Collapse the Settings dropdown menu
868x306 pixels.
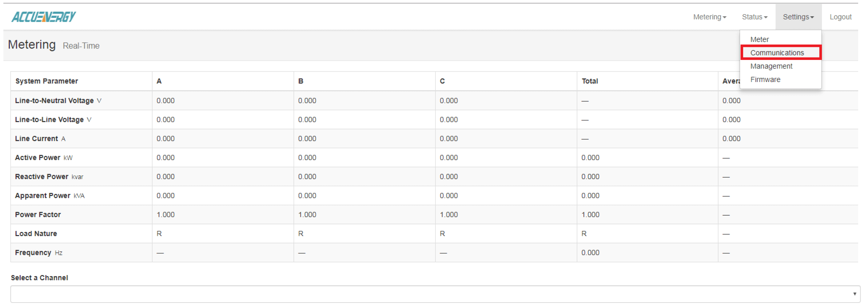[798, 17]
